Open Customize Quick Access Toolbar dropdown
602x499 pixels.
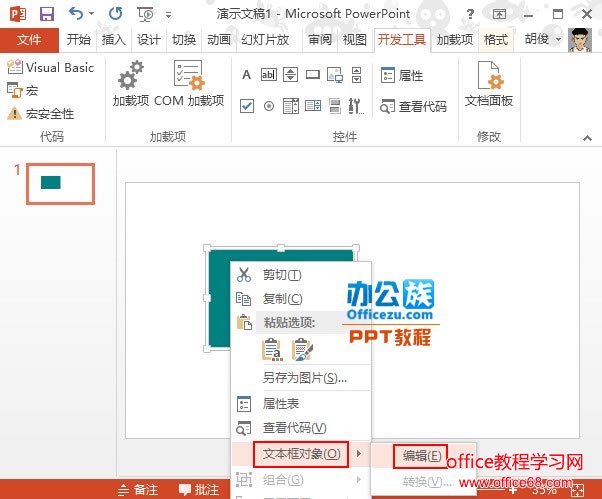169,15
